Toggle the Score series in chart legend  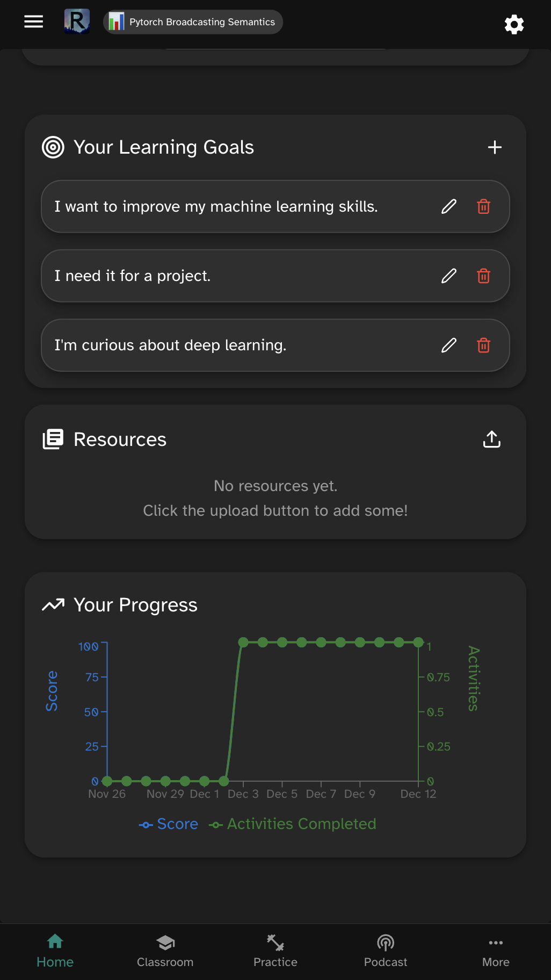(x=169, y=824)
